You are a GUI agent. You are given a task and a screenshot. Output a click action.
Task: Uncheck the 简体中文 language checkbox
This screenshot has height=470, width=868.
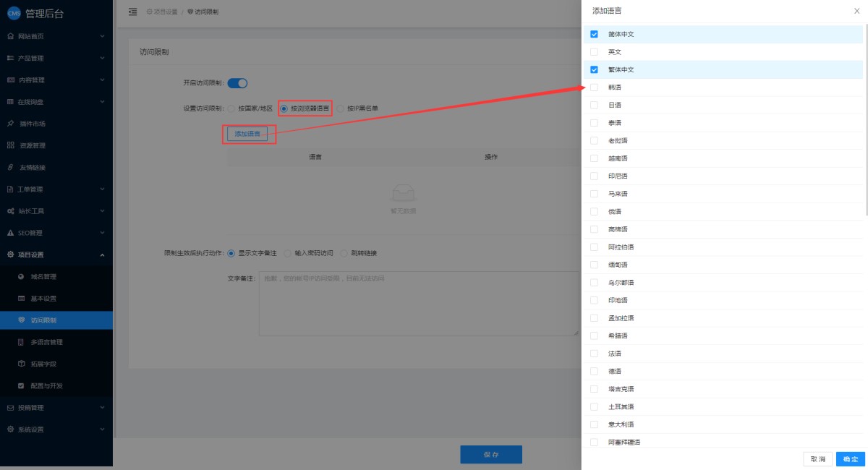(x=594, y=34)
